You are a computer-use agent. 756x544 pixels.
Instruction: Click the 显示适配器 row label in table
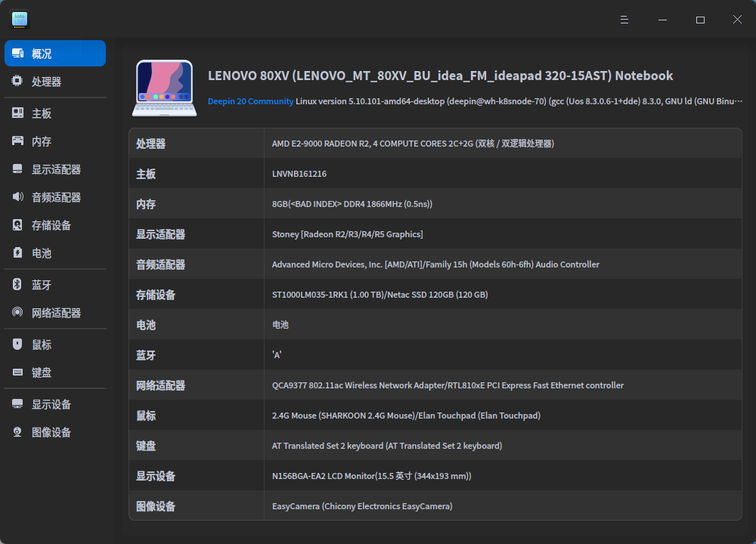click(160, 235)
